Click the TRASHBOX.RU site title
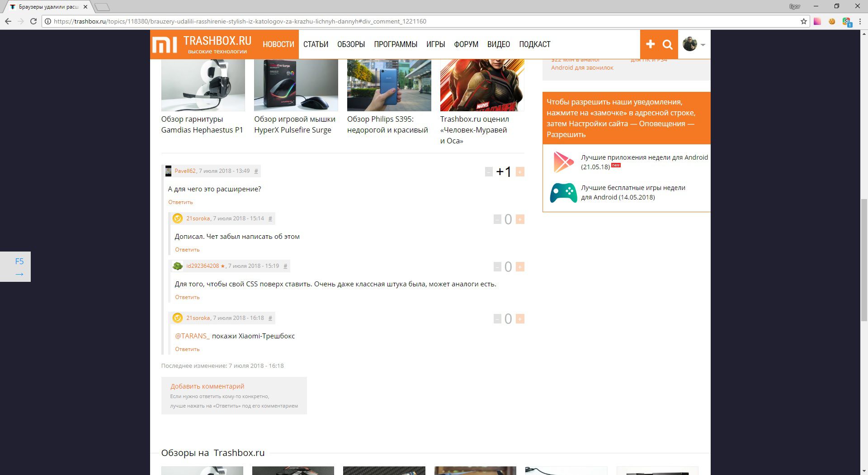The height and width of the screenshot is (475, 868). tap(217, 41)
